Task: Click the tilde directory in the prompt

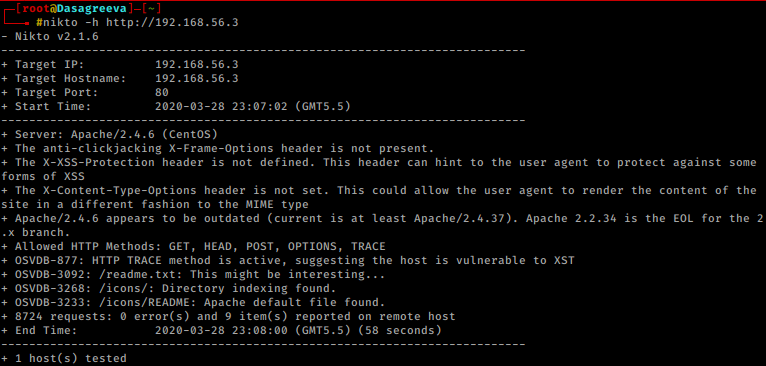Action: tap(151, 8)
